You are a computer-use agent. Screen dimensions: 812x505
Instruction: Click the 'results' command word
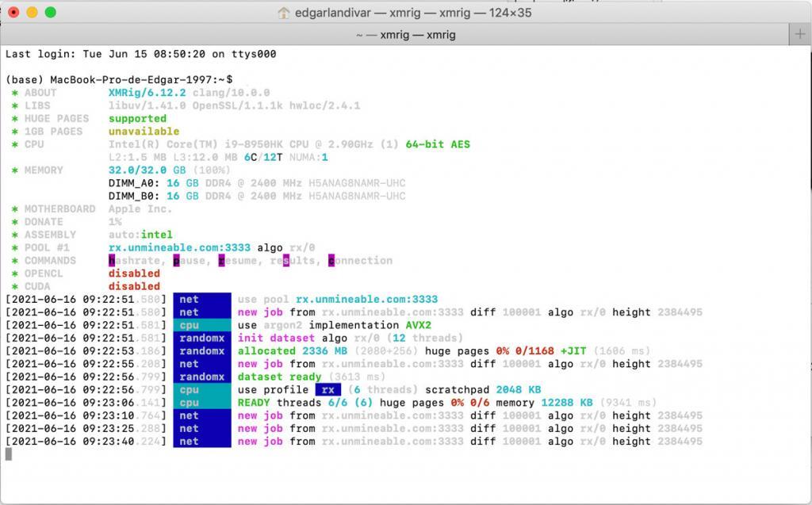coord(293,261)
